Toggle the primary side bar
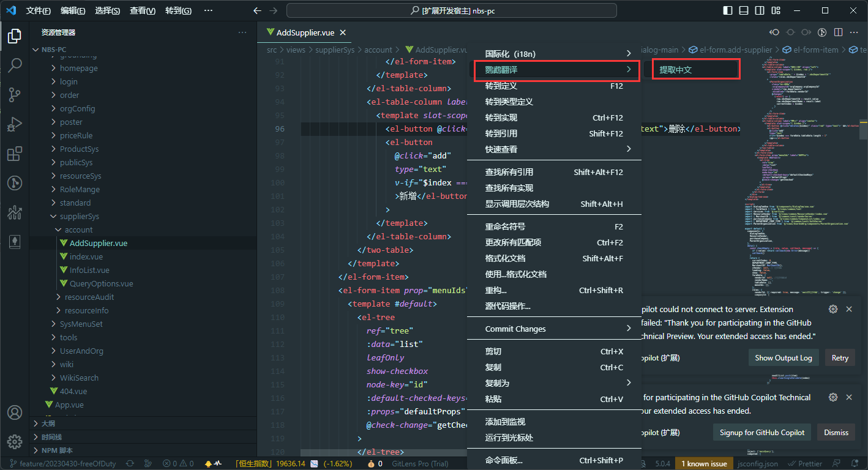This screenshot has width=868, height=470. point(727,10)
